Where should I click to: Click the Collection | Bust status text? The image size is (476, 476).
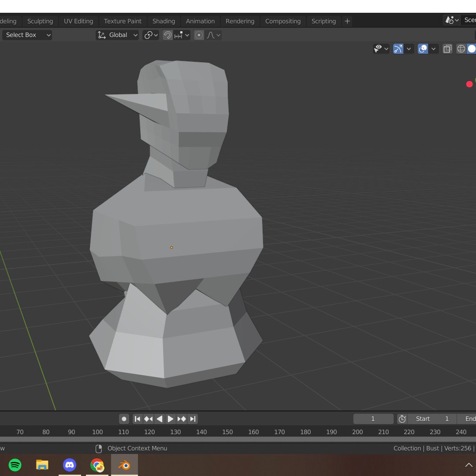pyautogui.click(x=416, y=448)
